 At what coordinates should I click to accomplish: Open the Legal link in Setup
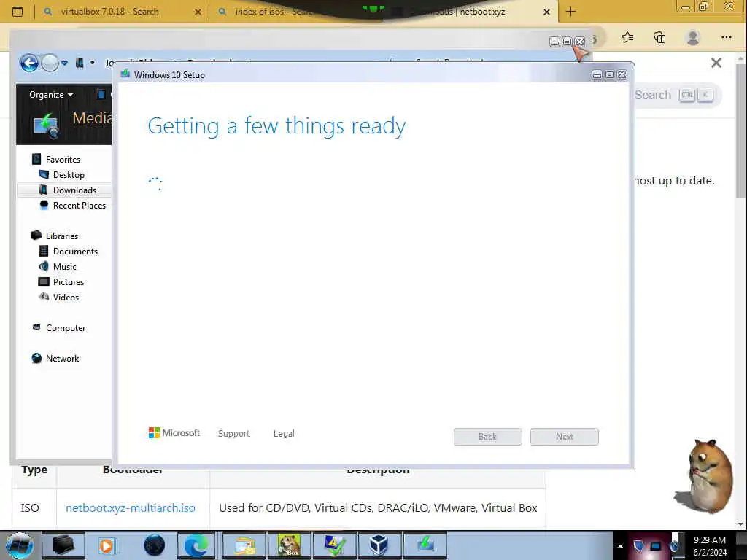point(284,433)
